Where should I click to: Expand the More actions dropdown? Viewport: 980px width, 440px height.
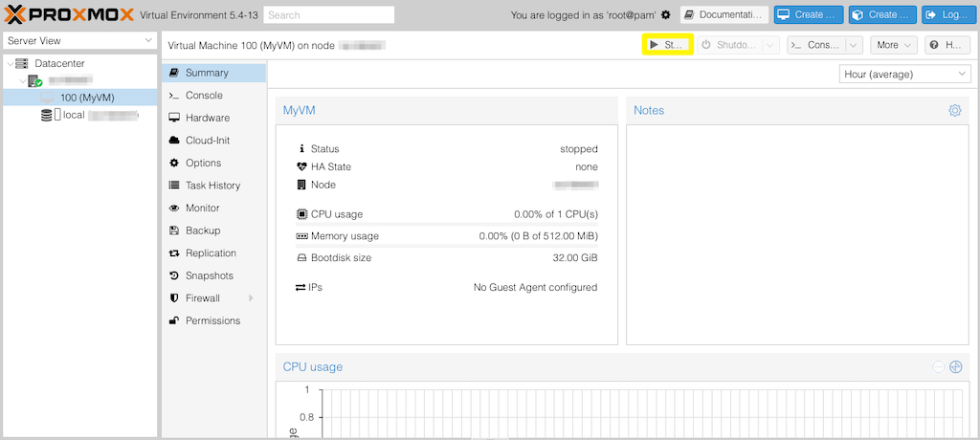tap(894, 45)
